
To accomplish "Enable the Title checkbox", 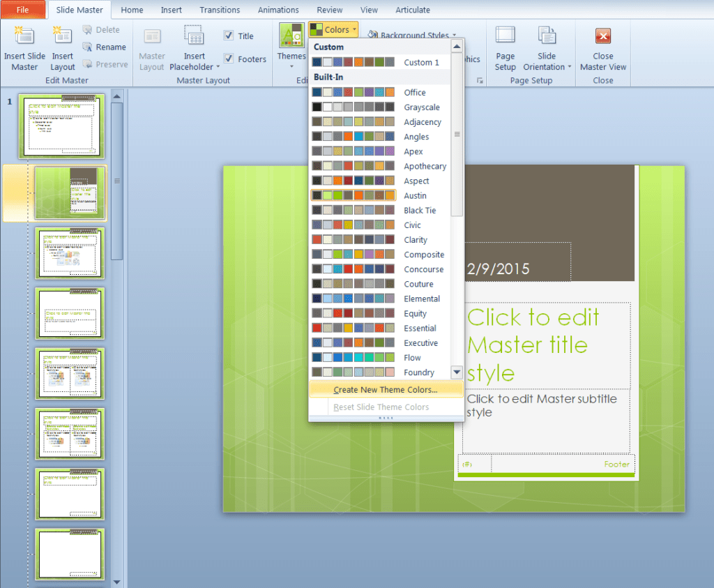I will [x=229, y=35].
